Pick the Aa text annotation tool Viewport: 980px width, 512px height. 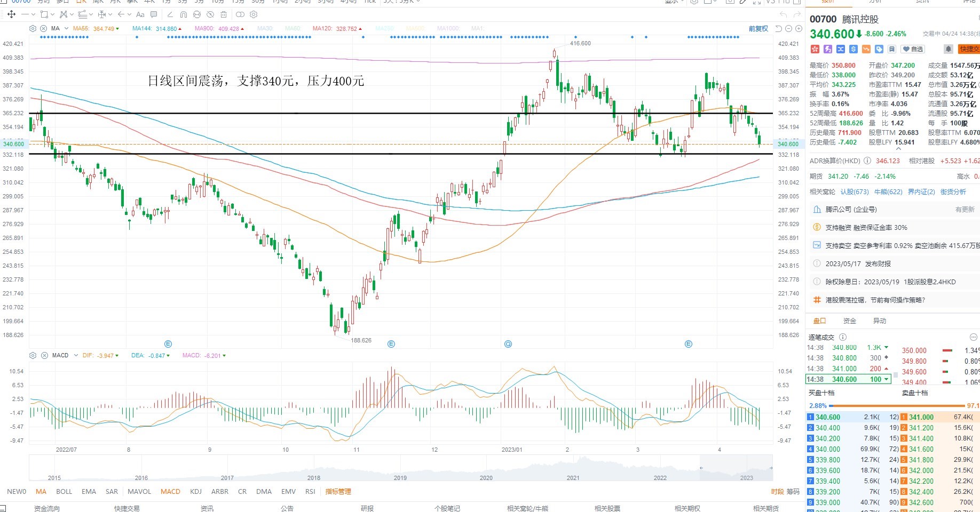coord(140,14)
